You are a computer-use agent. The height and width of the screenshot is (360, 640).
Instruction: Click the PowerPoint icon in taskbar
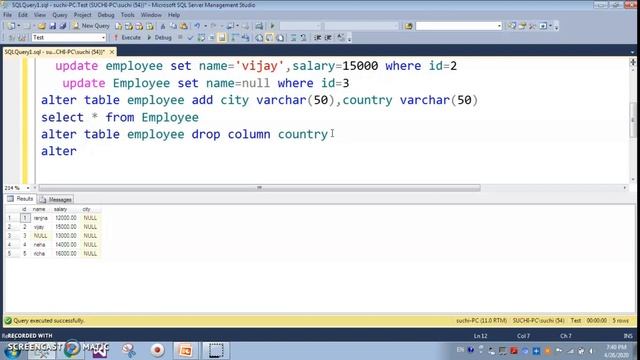[x=185, y=350]
